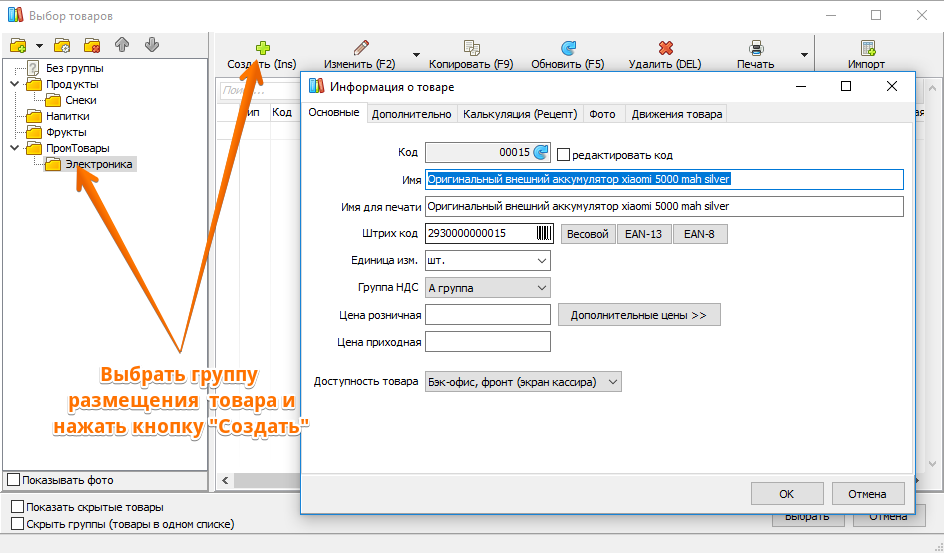The width and height of the screenshot is (944, 553).
Task: Click barcode icon in Штрих код field
Action: [x=544, y=233]
